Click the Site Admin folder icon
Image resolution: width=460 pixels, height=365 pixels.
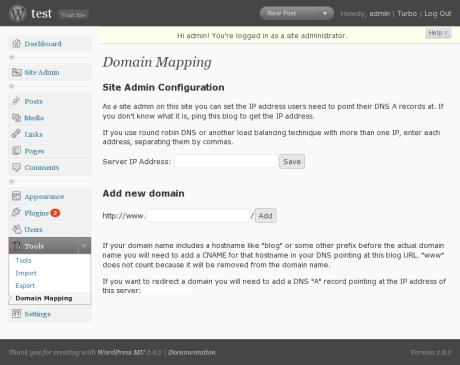tap(16, 72)
